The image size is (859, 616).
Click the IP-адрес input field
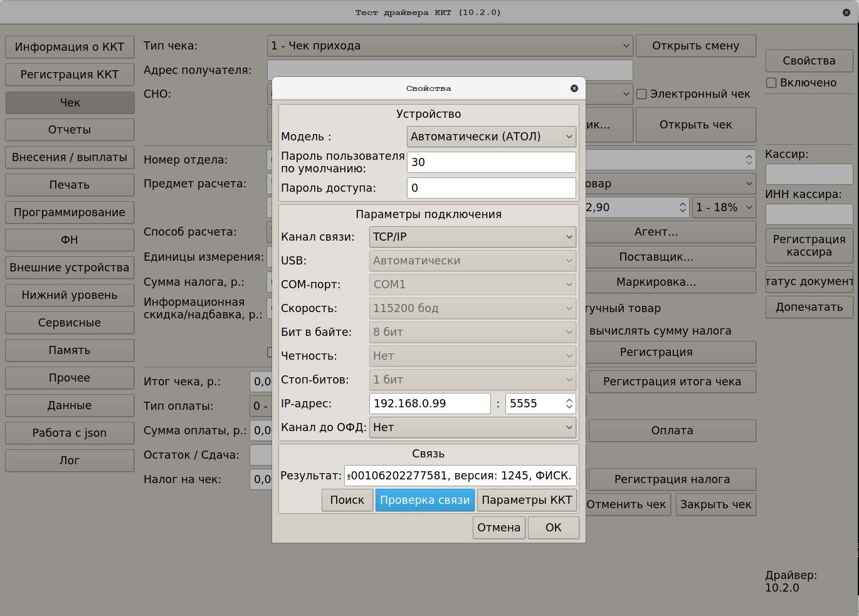point(430,404)
